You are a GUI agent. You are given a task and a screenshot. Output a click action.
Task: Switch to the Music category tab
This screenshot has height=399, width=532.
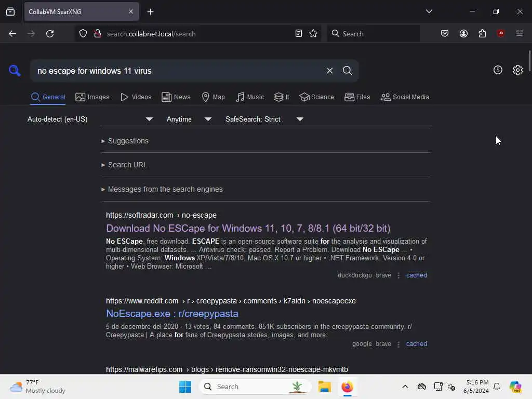coord(250,97)
